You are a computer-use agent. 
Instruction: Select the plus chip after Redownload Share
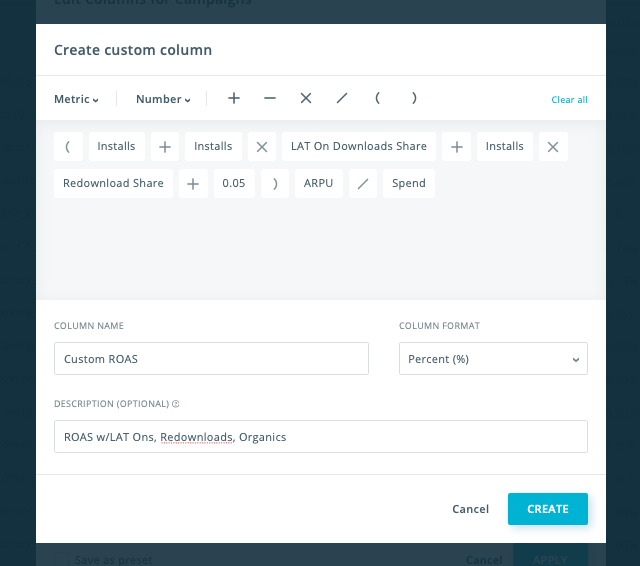pyautogui.click(x=193, y=183)
